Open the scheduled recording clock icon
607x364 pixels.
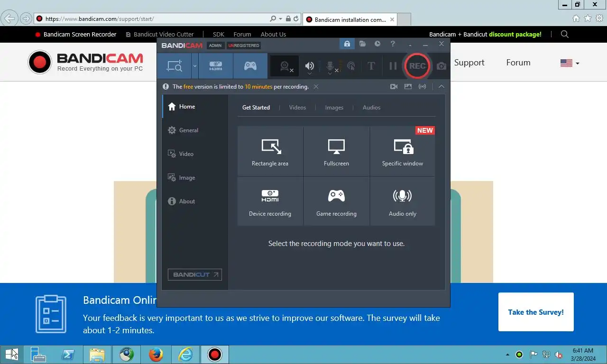click(377, 44)
